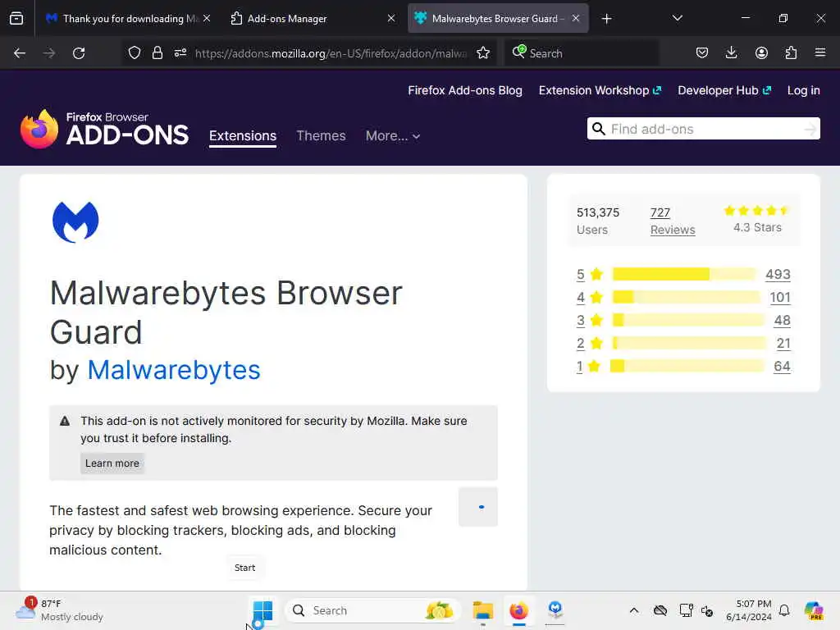Close the Malwarebytes Browser Guard tab
The width and height of the screenshot is (840, 630).
[576, 18]
